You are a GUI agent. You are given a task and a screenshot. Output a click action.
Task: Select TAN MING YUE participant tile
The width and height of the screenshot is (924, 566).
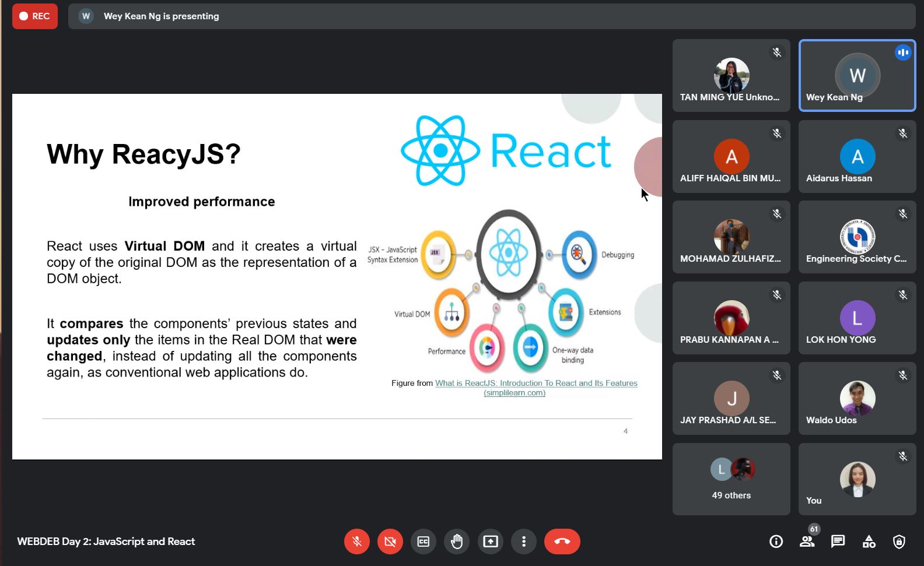[731, 76]
